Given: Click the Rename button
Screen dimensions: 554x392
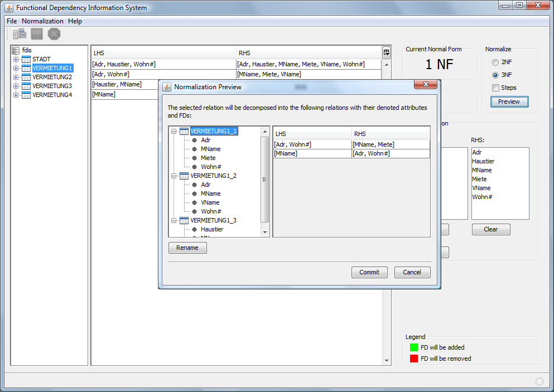Looking at the screenshot, I should coord(187,248).
